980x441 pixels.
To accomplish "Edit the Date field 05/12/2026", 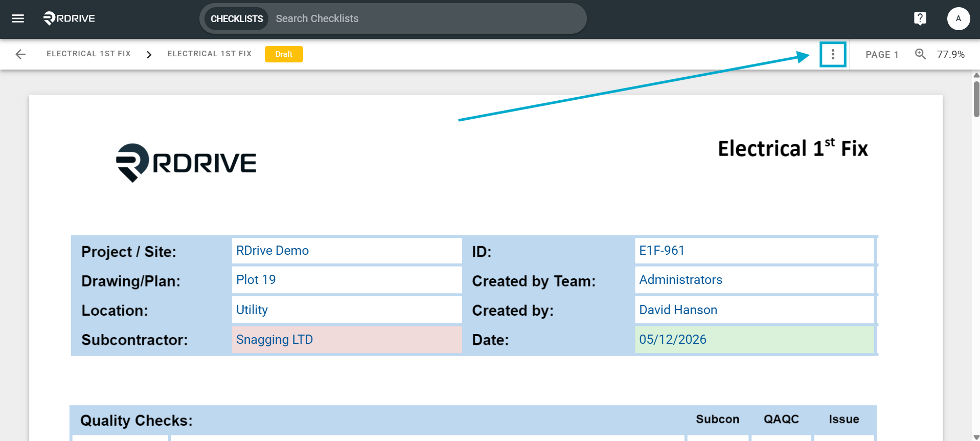I will [755, 339].
